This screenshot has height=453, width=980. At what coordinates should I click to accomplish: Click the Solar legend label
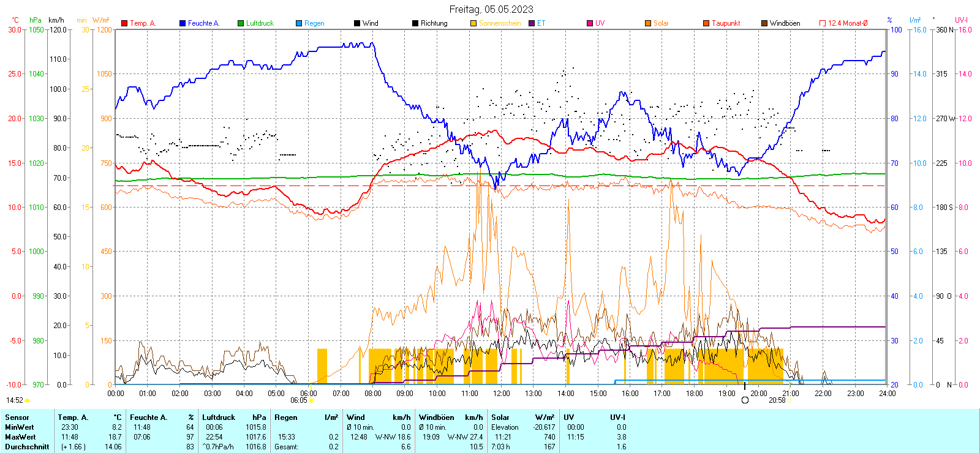click(x=661, y=23)
